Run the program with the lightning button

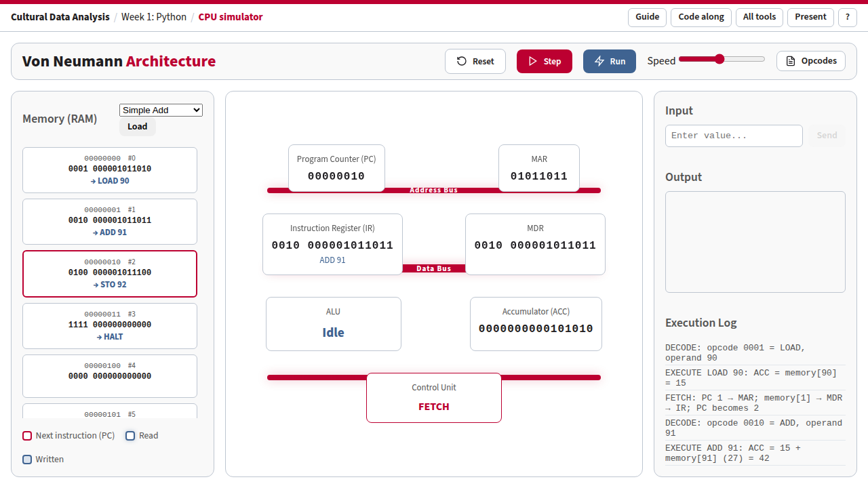pos(610,61)
